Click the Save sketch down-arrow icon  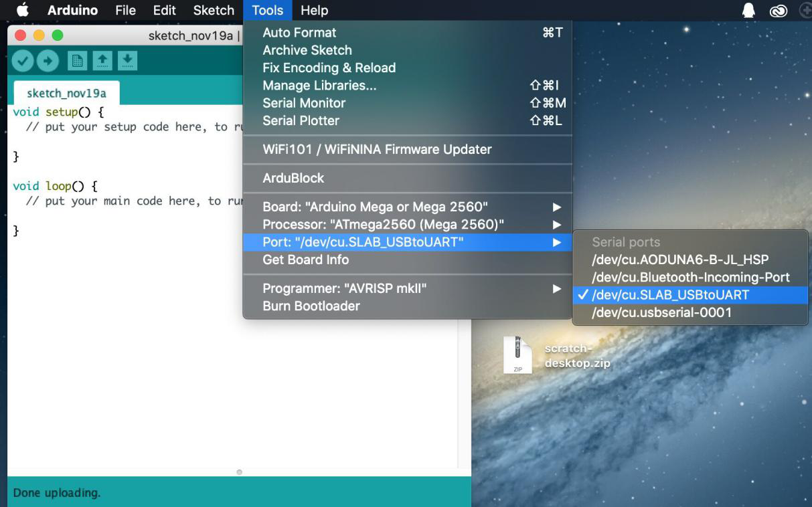click(127, 61)
